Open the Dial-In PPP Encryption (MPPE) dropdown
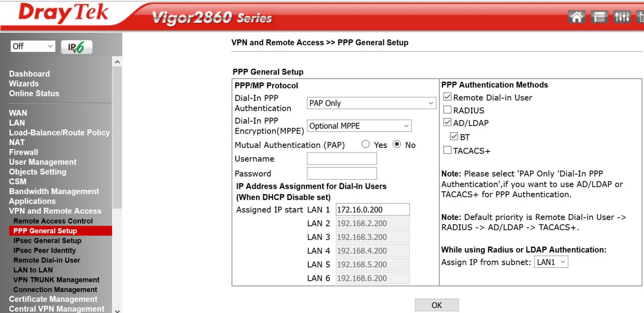Screen dimensions: 644x313 click(x=359, y=126)
